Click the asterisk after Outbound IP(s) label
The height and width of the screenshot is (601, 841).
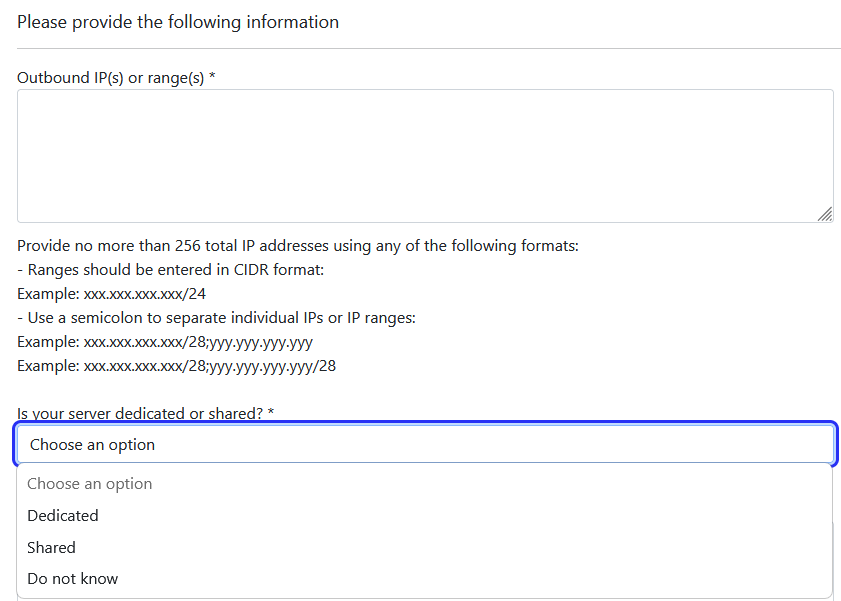[x=212, y=77]
